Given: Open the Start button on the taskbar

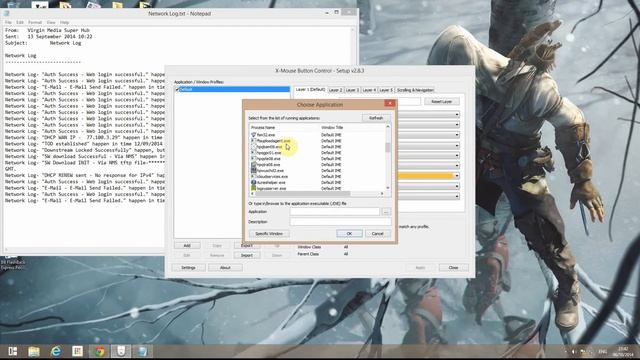Looking at the screenshot, I should (13, 351).
